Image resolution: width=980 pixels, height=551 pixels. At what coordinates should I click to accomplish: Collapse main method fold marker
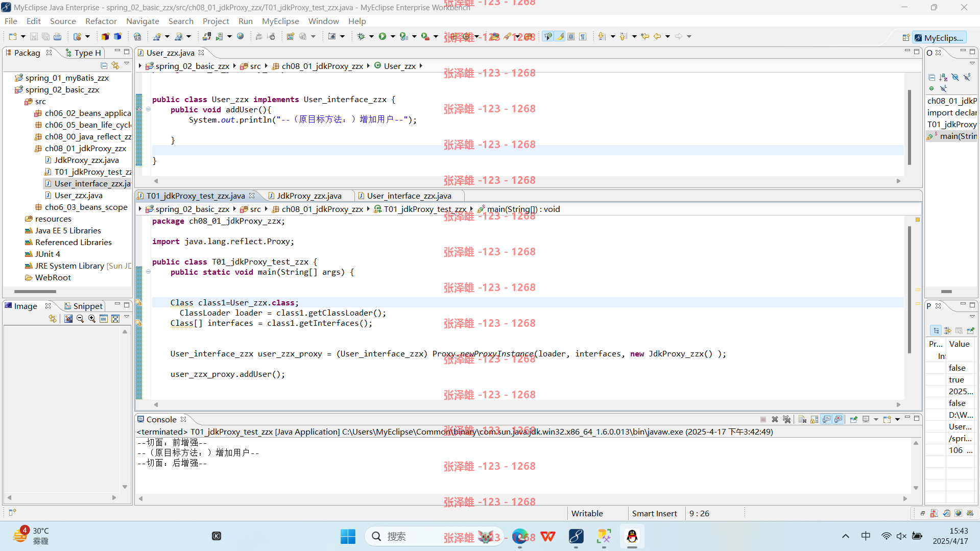point(148,272)
